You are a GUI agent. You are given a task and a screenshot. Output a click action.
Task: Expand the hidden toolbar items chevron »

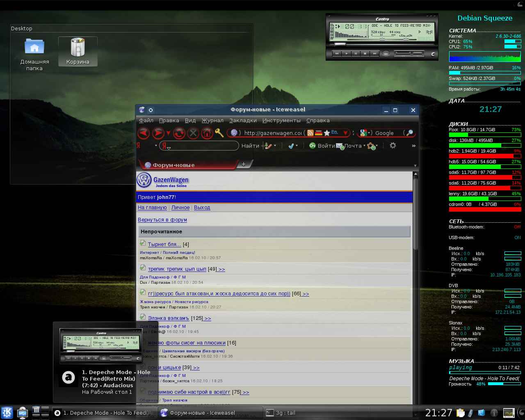[x=413, y=146]
